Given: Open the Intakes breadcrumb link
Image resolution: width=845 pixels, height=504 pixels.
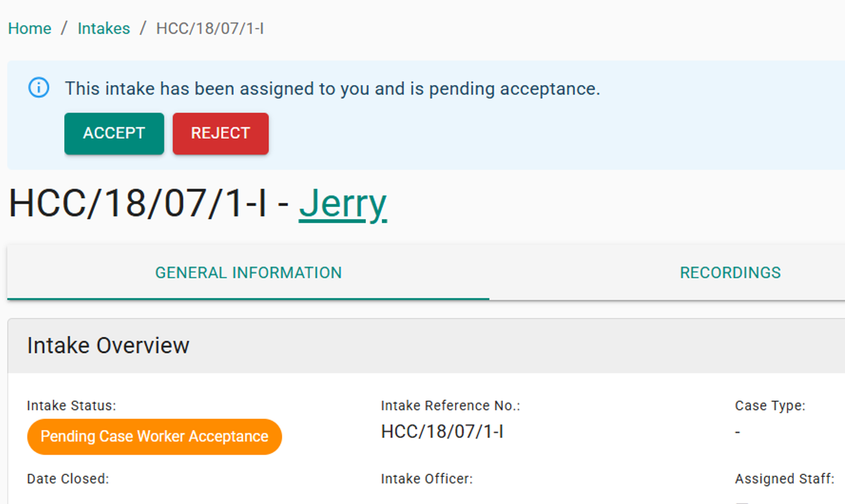Looking at the screenshot, I should pos(104,28).
